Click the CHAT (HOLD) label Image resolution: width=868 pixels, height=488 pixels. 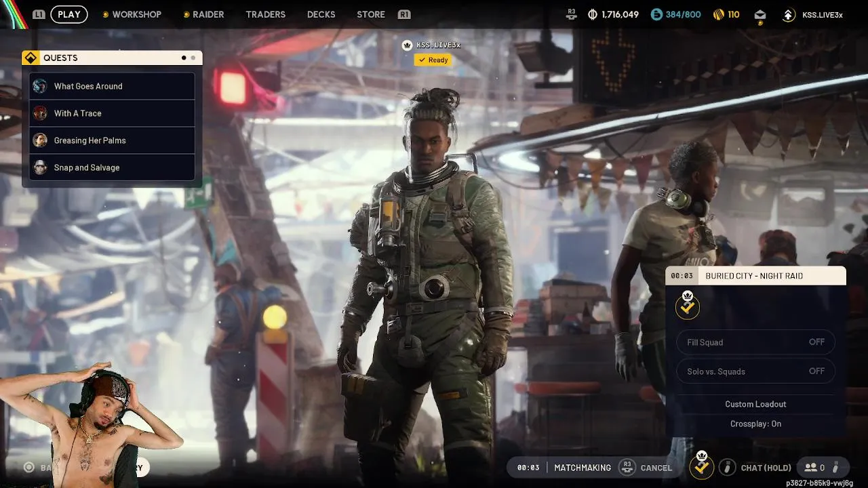[766, 468]
